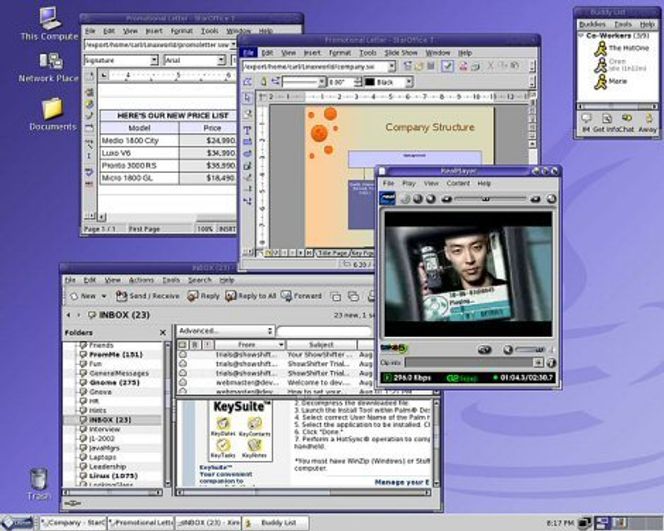
Task: Select the zoom tool in presentation toolbox
Action: (248, 114)
